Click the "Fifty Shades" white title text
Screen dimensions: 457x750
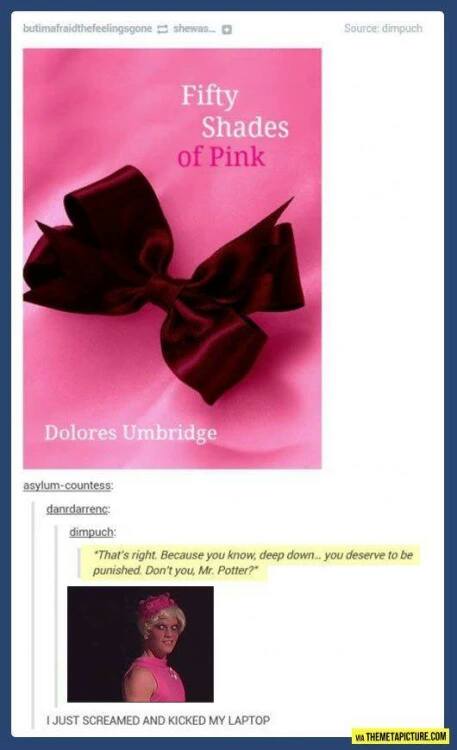(x=235, y=111)
